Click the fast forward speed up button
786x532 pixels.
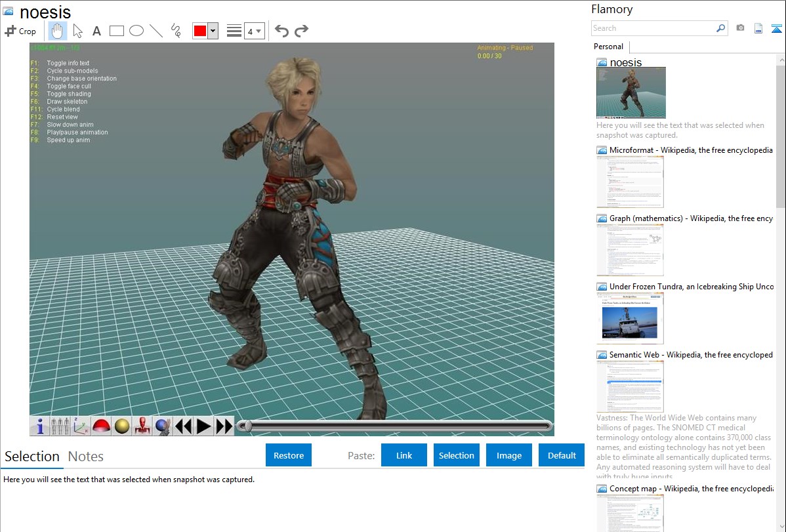pyautogui.click(x=224, y=426)
